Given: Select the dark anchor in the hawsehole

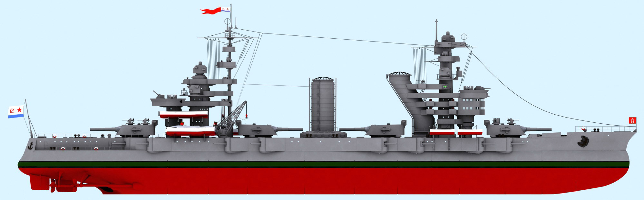Looking at the screenshot, I should click(x=583, y=141).
